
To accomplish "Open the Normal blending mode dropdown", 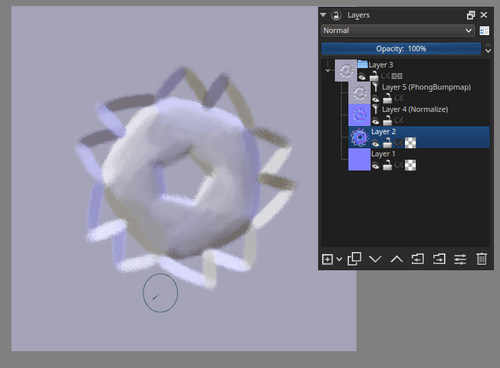I will click(x=398, y=31).
